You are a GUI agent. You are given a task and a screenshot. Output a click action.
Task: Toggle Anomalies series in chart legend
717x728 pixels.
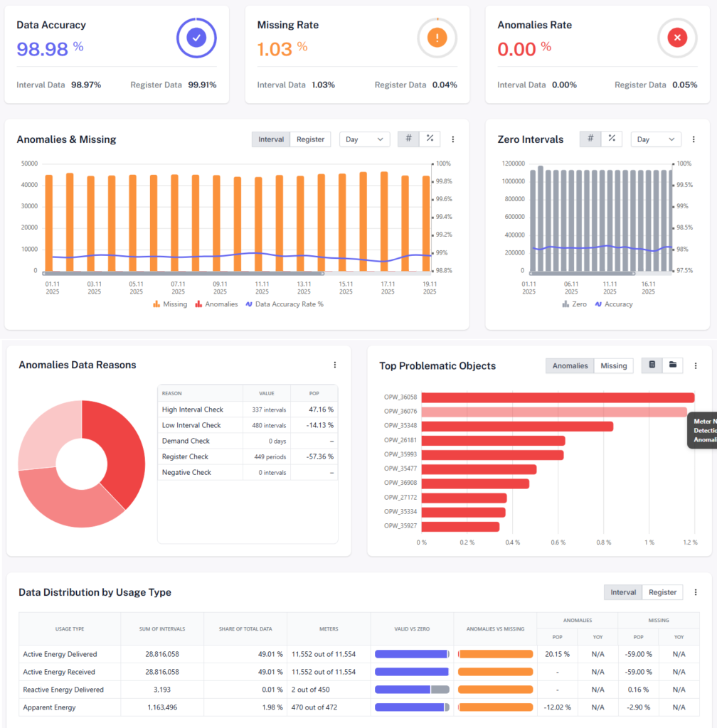tap(216, 304)
